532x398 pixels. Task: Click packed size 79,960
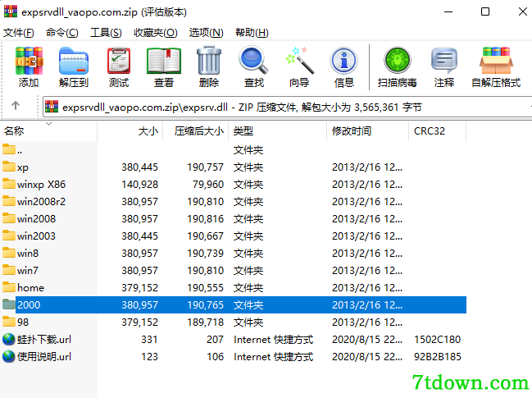coord(208,185)
